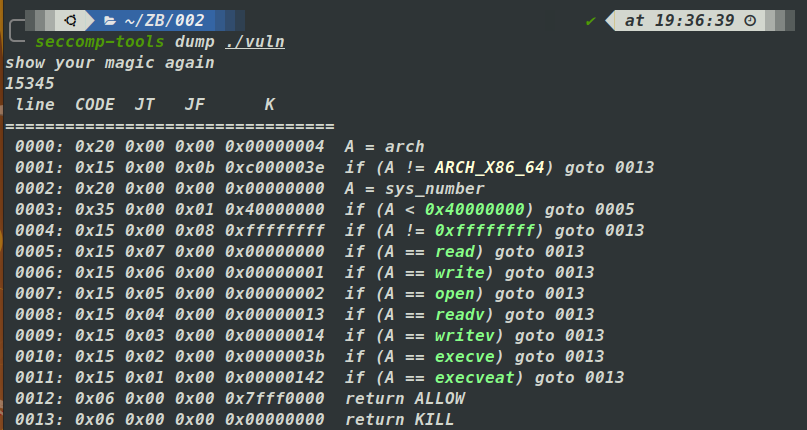This screenshot has height=430, width=807.
Task: Click the CODE column header
Action: point(95,105)
